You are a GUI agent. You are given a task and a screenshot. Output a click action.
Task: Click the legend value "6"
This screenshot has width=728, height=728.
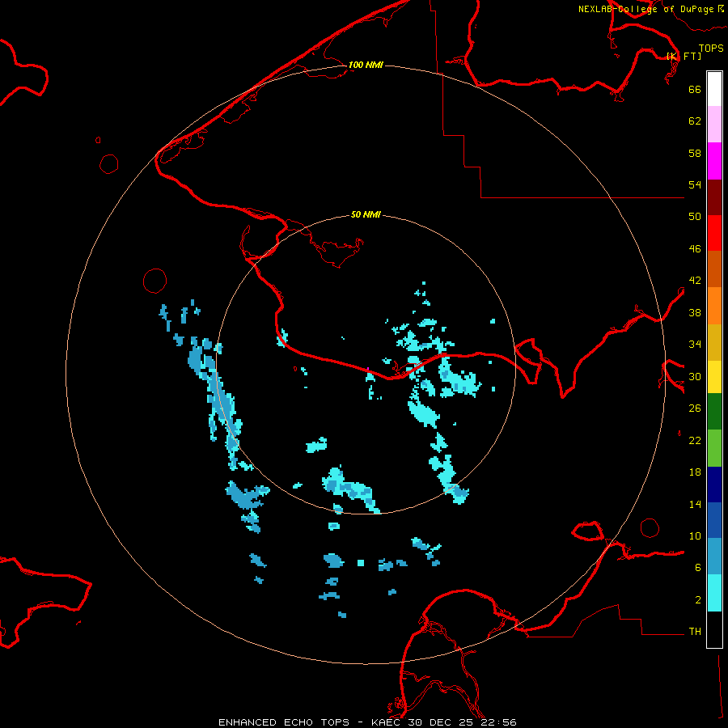tap(698, 568)
